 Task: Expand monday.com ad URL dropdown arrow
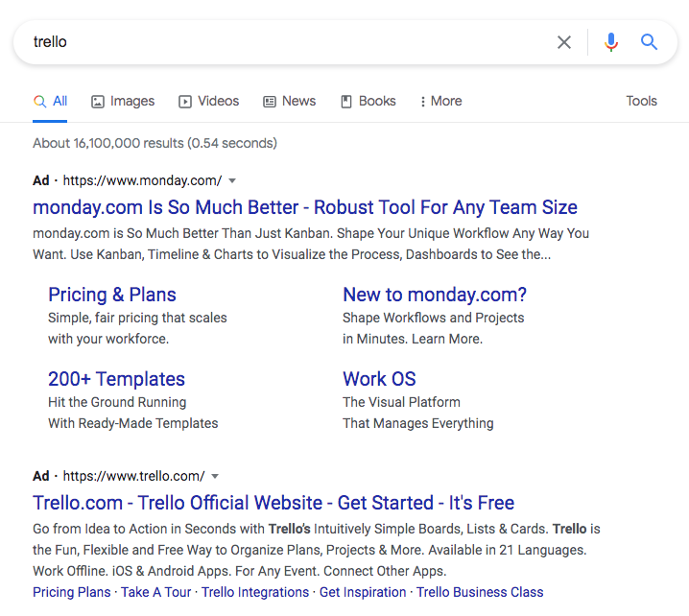pyautogui.click(x=232, y=180)
